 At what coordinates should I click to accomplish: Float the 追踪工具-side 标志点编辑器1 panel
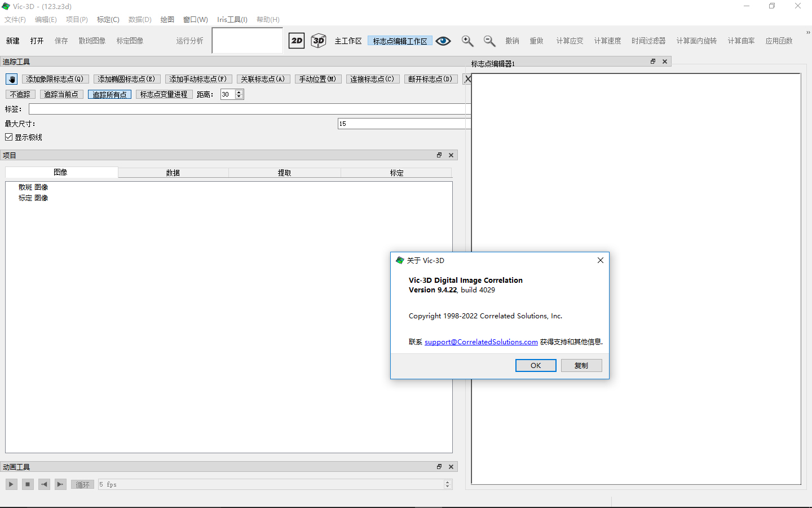point(653,62)
